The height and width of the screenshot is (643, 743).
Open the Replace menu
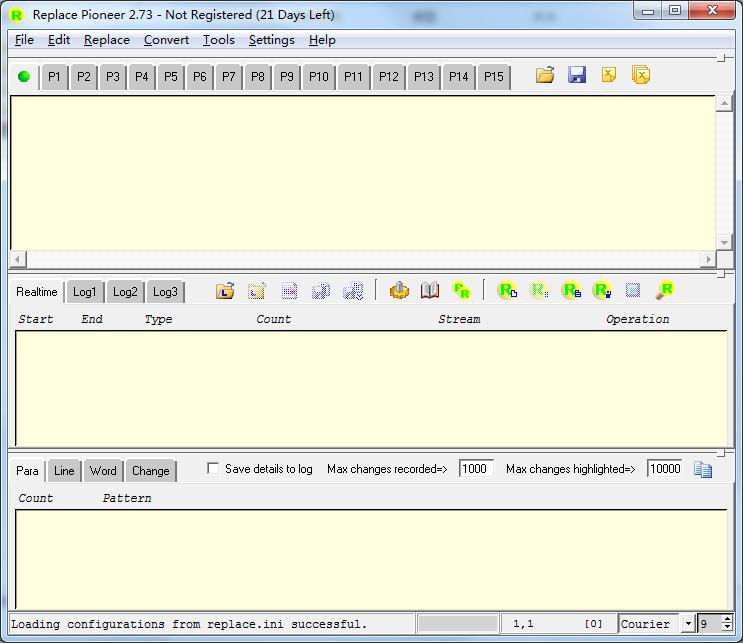tap(107, 40)
